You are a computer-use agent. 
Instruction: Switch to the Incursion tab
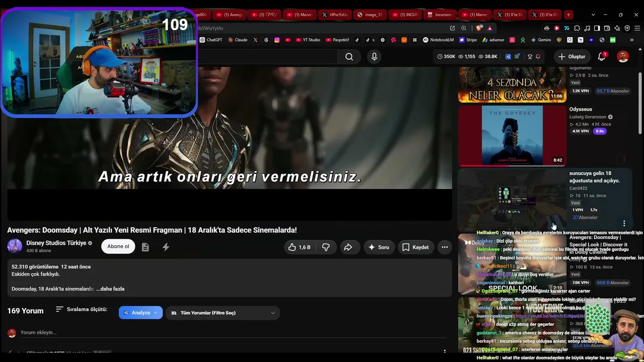click(x=440, y=15)
